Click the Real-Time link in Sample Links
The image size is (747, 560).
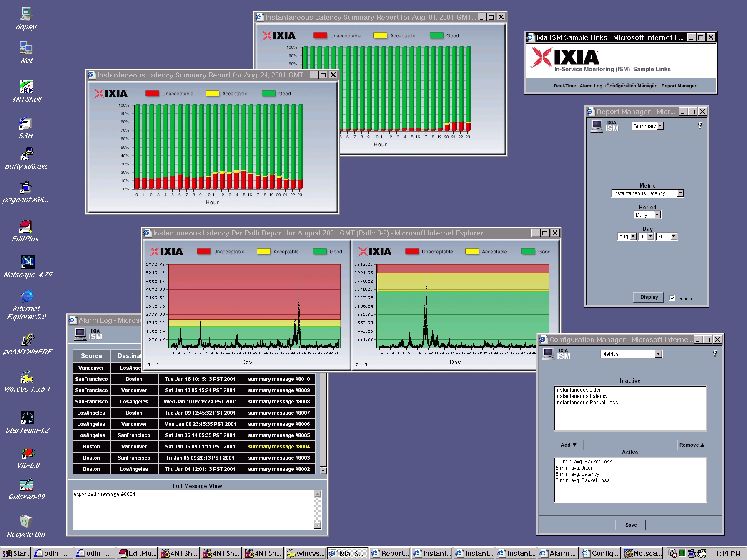pyautogui.click(x=564, y=86)
